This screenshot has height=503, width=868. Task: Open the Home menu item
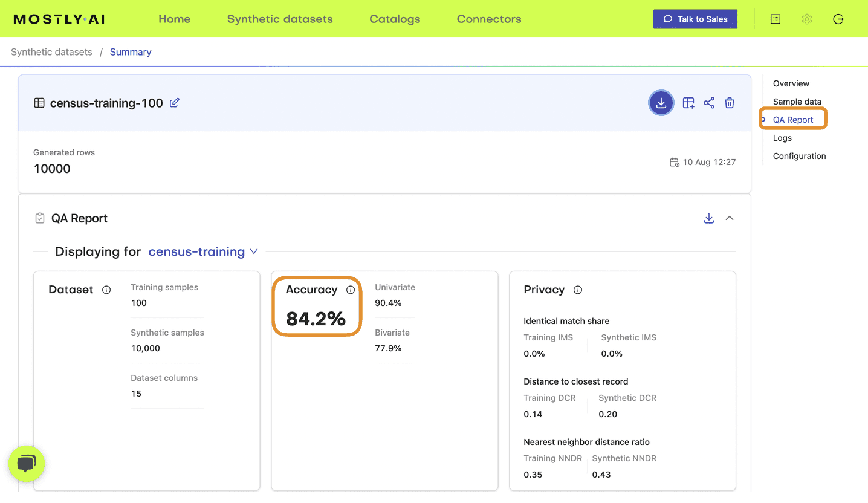pyautogui.click(x=174, y=19)
